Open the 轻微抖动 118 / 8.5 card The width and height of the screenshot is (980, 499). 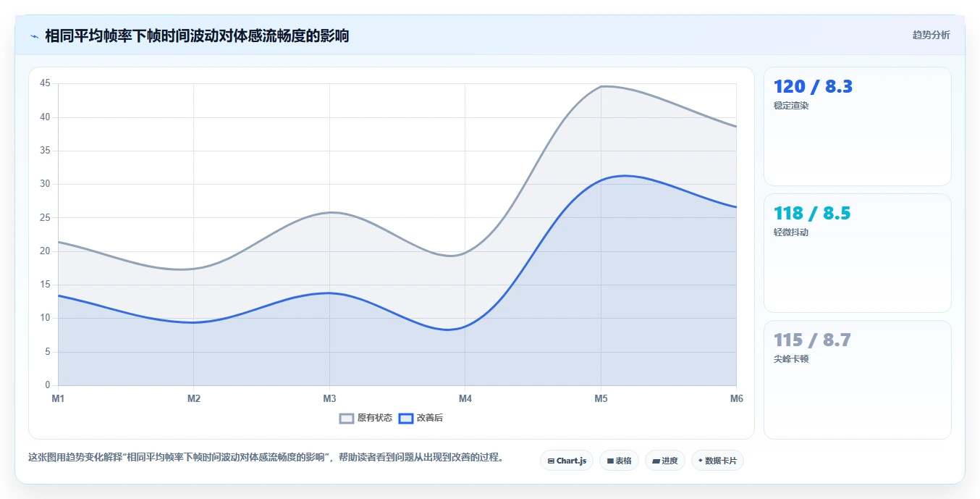857,253
